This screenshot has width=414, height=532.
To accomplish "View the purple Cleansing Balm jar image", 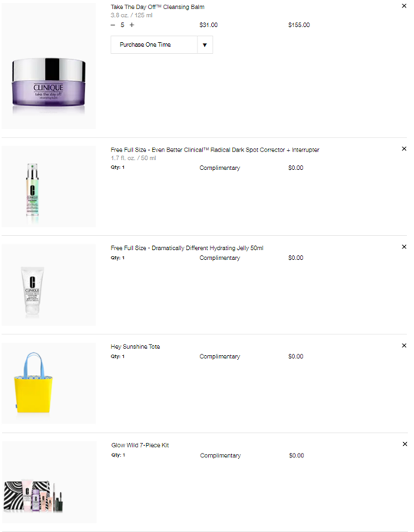I will (x=49, y=66).
